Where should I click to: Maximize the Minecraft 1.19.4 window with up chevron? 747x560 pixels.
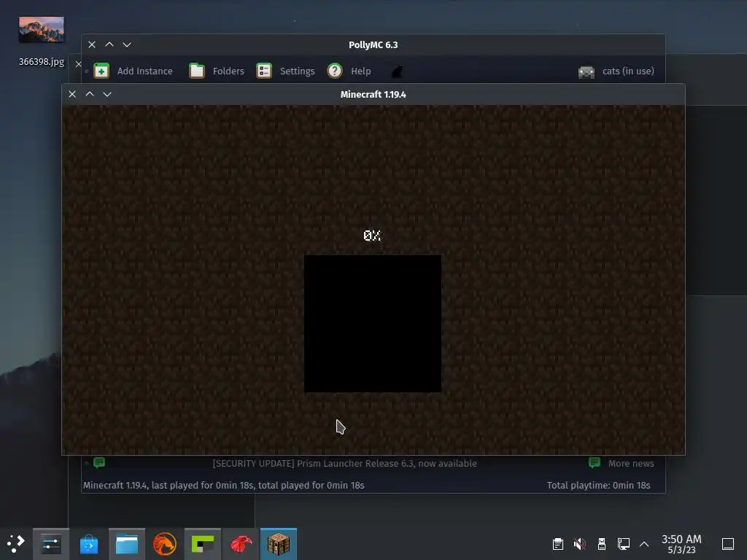[90, 94]
